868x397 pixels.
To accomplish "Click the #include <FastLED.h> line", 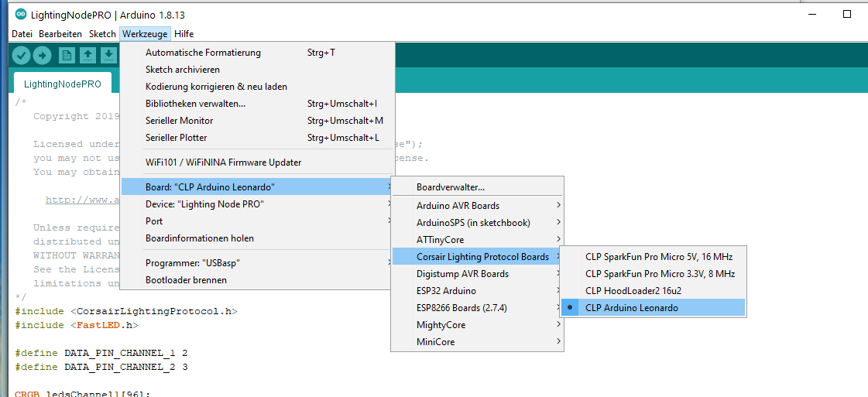I will click(77, 325).
